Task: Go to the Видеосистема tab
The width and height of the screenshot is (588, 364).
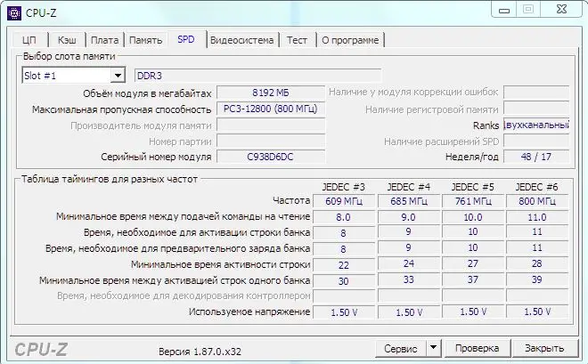Action: point(241,40)
